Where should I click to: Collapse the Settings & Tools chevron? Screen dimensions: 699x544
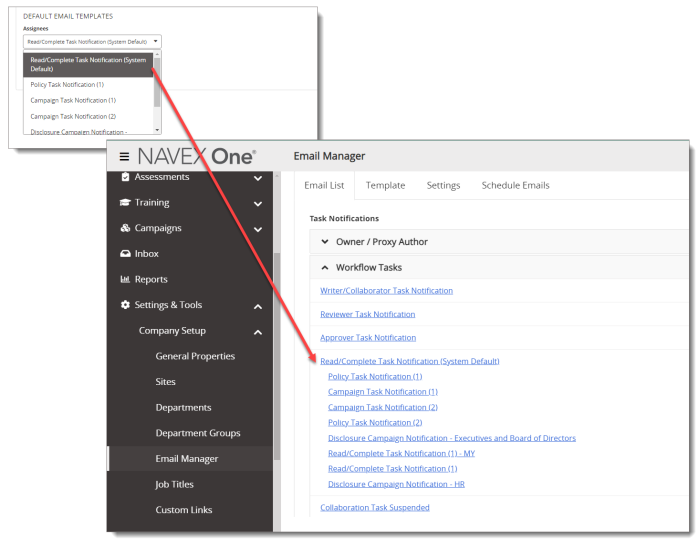click(x=258, y=306)
